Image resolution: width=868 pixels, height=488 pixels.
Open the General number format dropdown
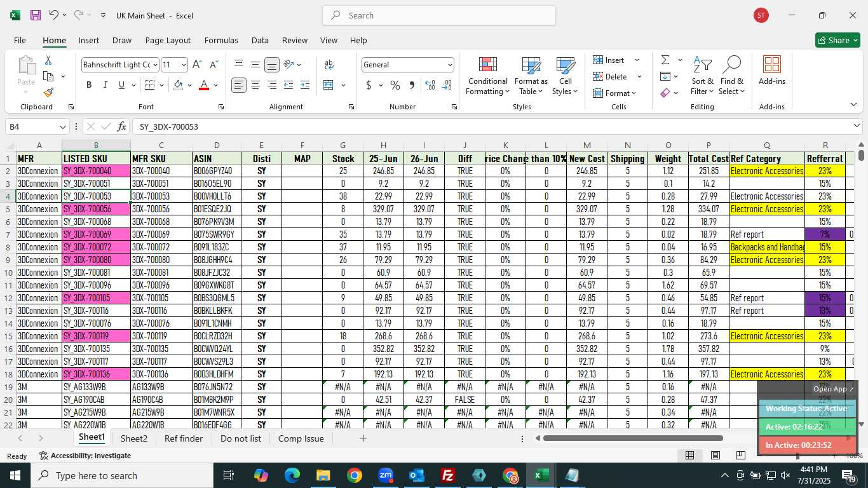[x=450, y=65]
